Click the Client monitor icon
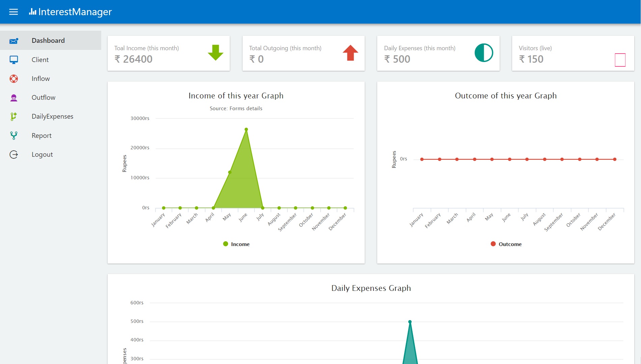This screenshot has height=364, width=641. [14, 60]
